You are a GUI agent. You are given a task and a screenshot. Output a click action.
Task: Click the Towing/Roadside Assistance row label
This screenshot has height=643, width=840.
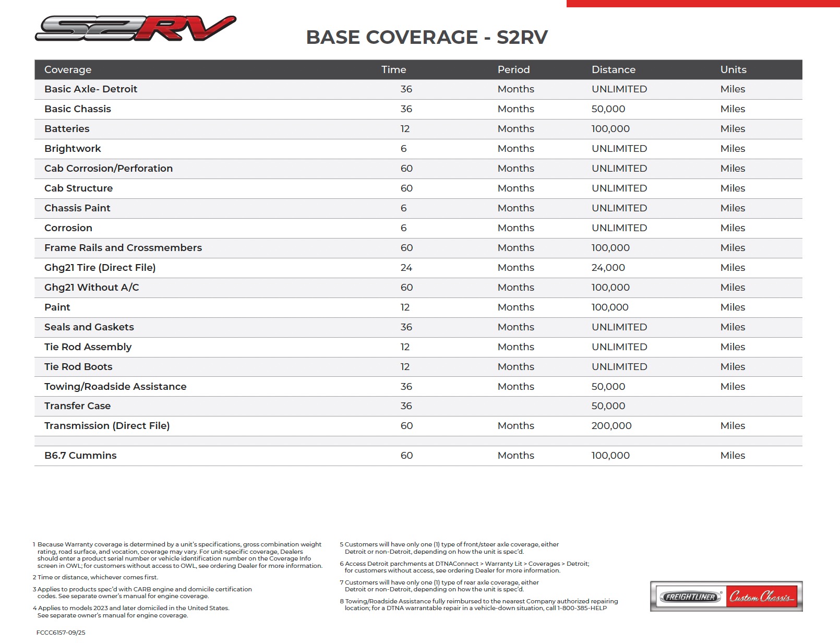click(x=115, y=387)
